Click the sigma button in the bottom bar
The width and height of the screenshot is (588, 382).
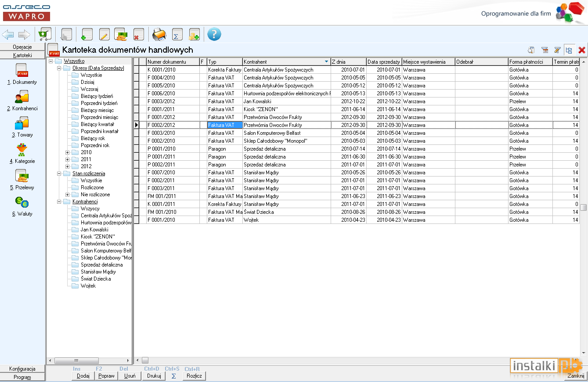[173, 376]
